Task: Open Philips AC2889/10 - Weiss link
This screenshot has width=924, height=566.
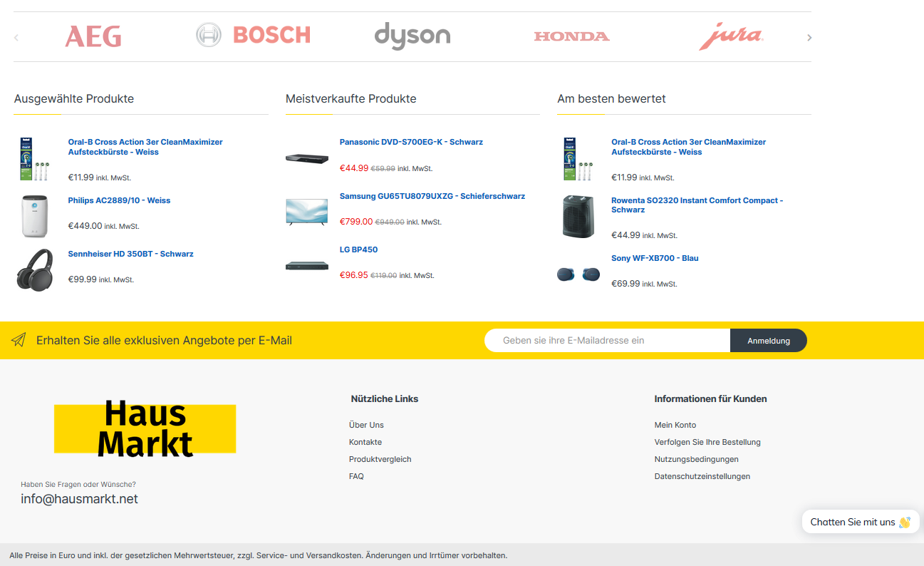Action: pos(119,200)
